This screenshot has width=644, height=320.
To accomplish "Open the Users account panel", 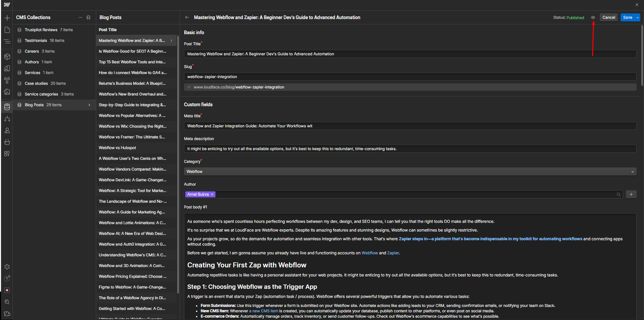I will point(7,130).
